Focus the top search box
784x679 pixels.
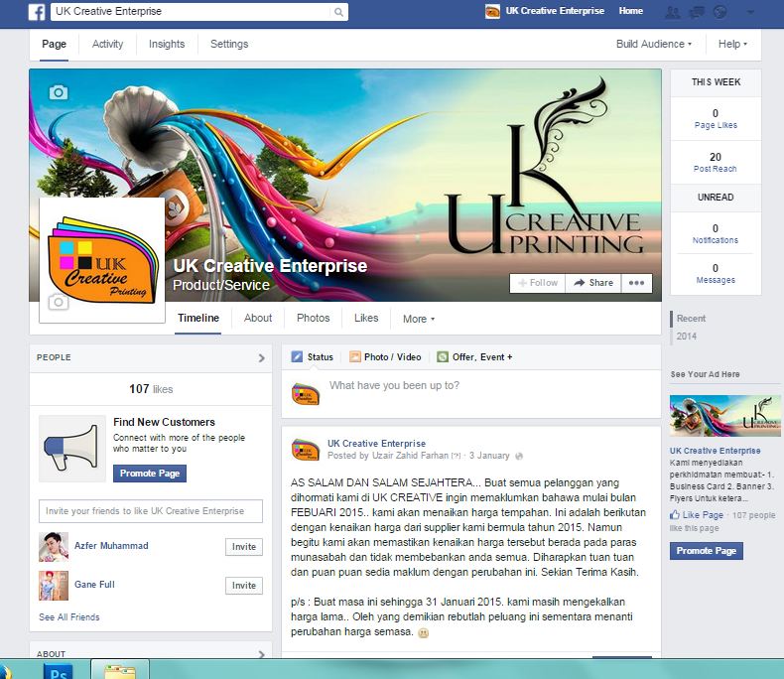190,12
